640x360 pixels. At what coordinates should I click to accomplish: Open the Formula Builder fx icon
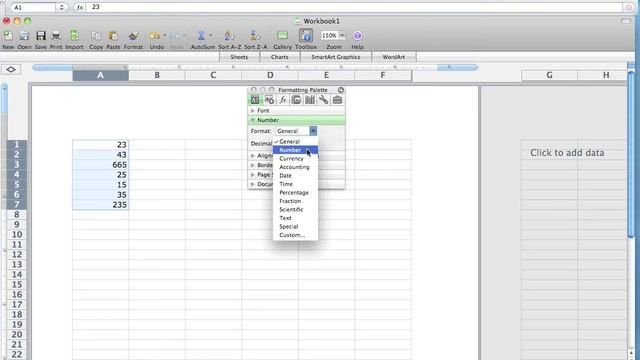(282, 100)
